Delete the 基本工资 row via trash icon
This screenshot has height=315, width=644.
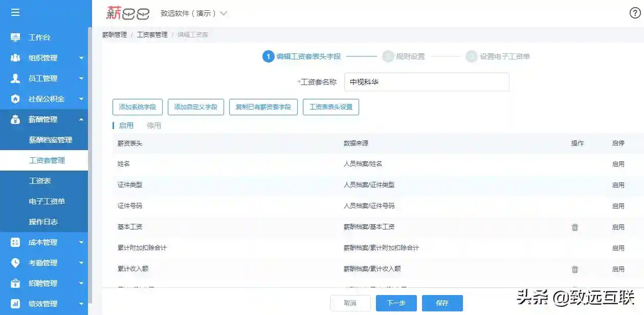(574, 227)
